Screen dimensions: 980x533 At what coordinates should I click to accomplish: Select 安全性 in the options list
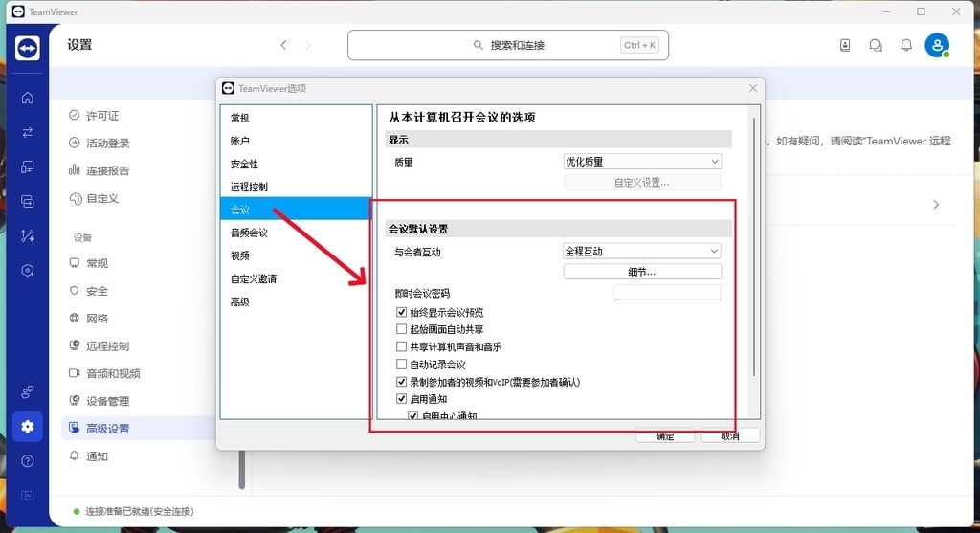[296, 164]
